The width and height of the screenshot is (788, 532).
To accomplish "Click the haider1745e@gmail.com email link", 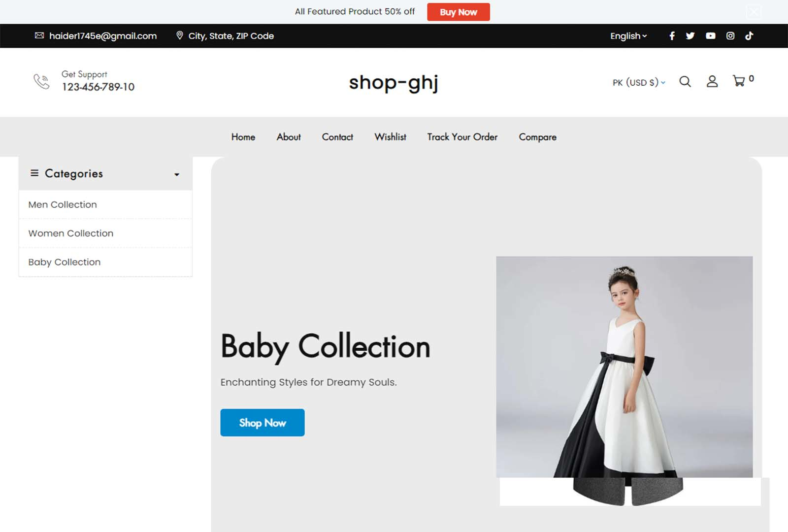I will [x=103, y=36].
